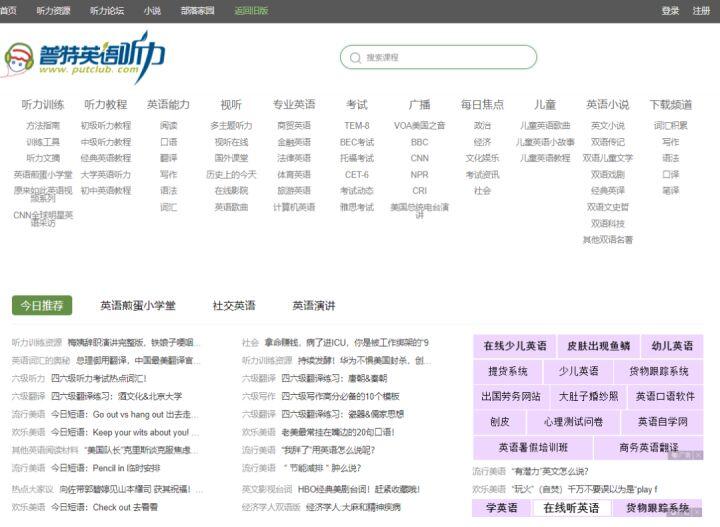This screenshot has width=720, height=527.
Task: Click TEM-8 under 考试
Action: [357, 125]
